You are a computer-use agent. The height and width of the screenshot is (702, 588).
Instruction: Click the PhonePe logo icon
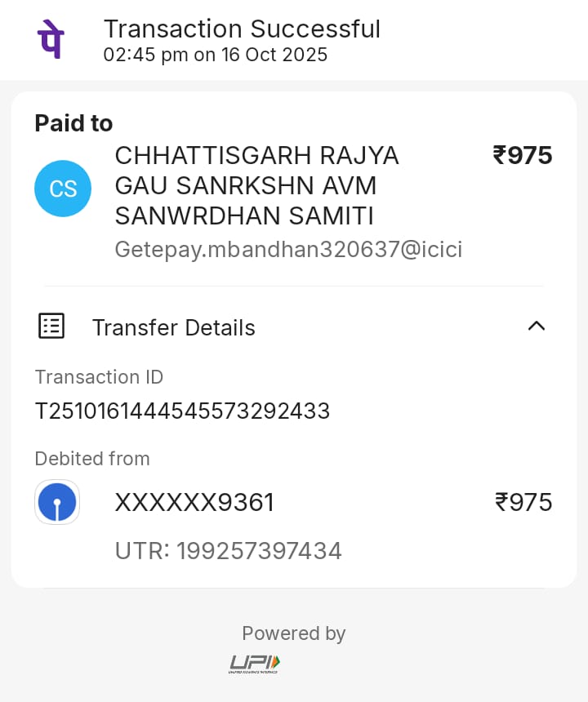(51, 40)
